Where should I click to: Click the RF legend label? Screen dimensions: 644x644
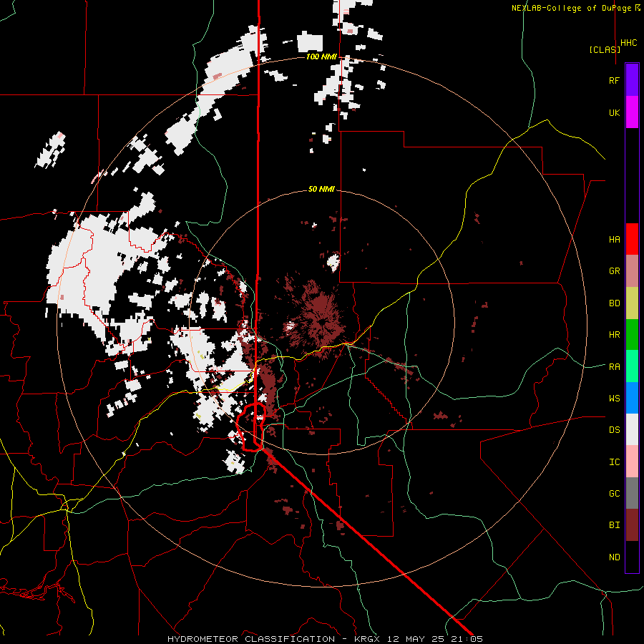pos(614,80)
